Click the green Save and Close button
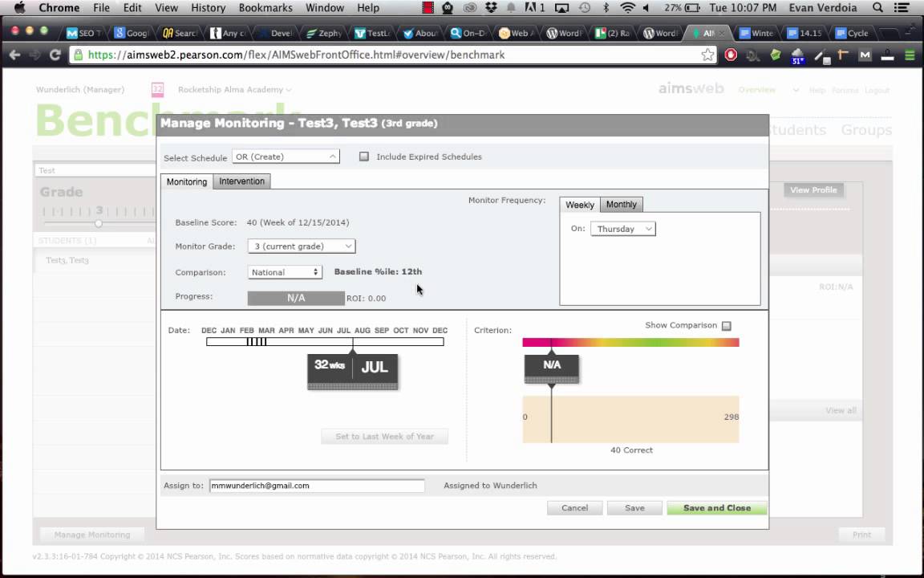 [717, 508]
